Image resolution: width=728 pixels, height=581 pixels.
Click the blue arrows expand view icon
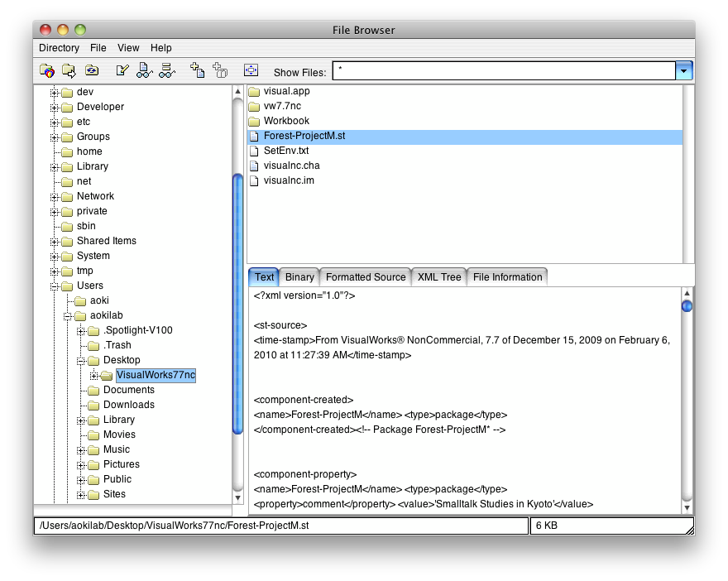coord(251,70)
